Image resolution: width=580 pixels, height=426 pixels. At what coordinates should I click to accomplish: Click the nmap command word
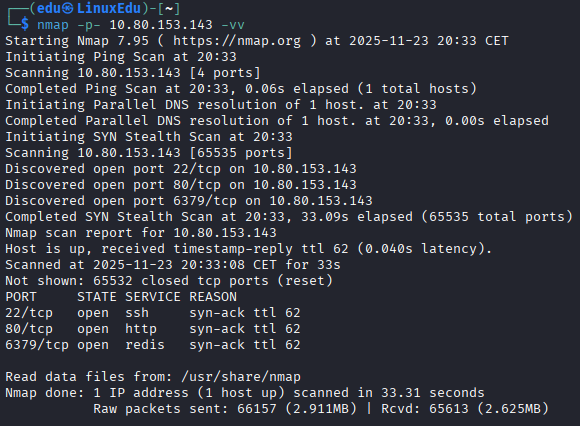click(x=53, y=25)
